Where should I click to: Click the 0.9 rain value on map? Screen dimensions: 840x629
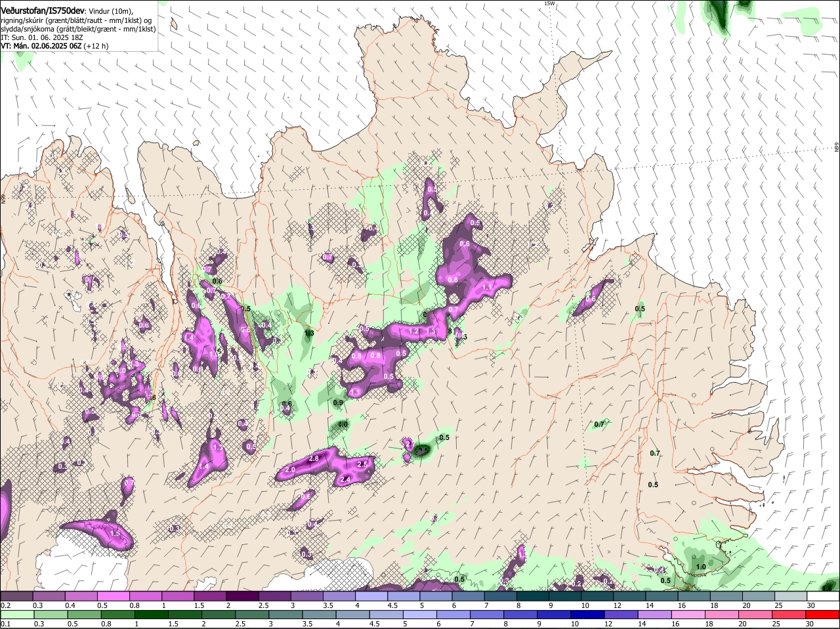338,402
